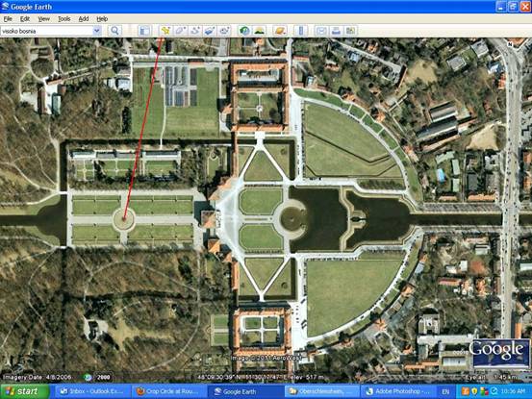Viewport: 532px width, 399px height.
Task: Toggle sunlight across the landscape icon
Action: coord(260,31)
